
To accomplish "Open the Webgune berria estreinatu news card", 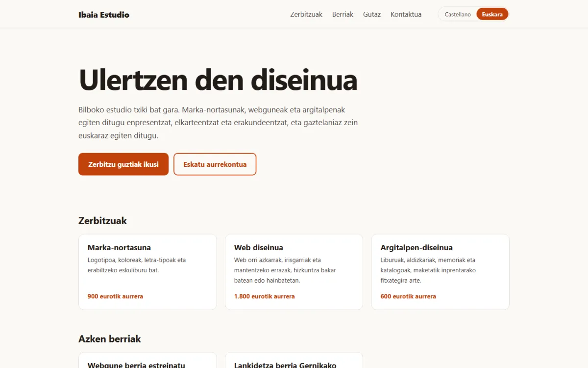I will tap(147, 360).
